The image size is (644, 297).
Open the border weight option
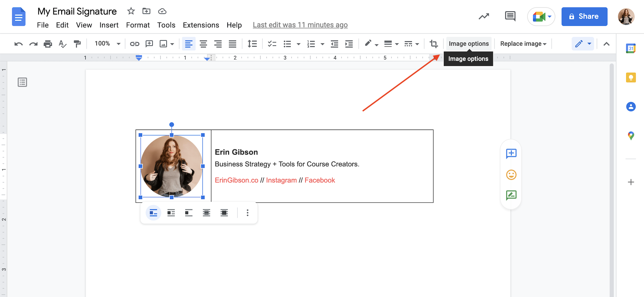coord(388,44)
